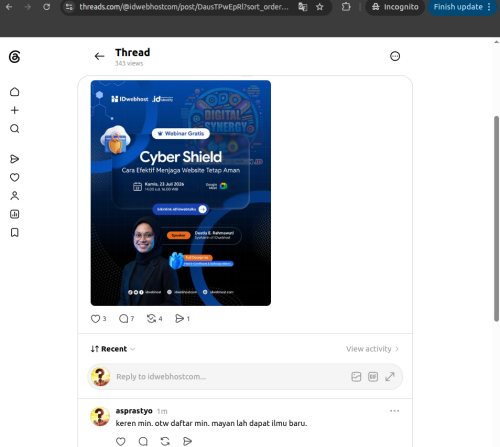Navigate forward in browser
500x447 pixels.
(x=28, y=7)
